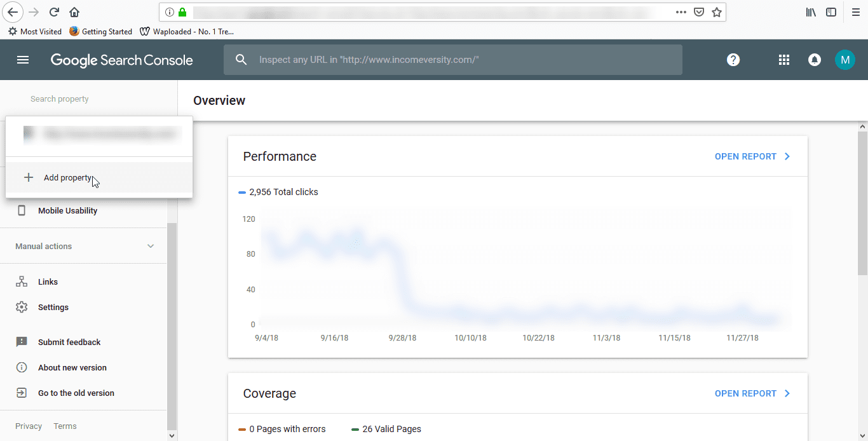Click the Links sitemap icon
868x441 pixels.
coord(22,282)
